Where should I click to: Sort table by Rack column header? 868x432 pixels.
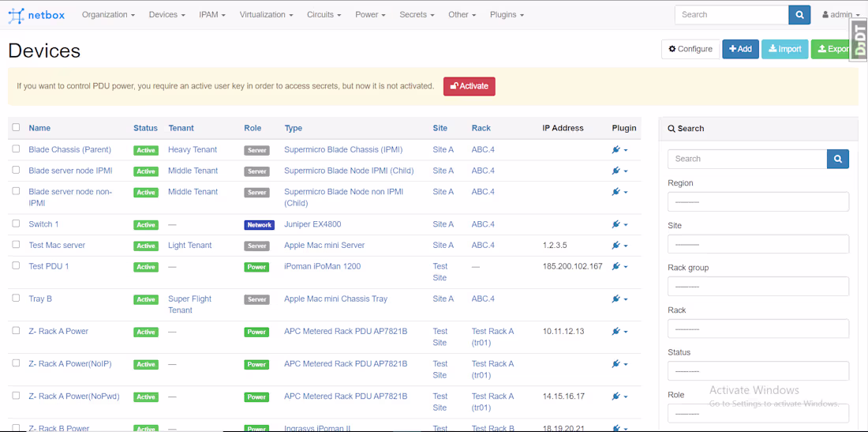[x=481, y=128]
